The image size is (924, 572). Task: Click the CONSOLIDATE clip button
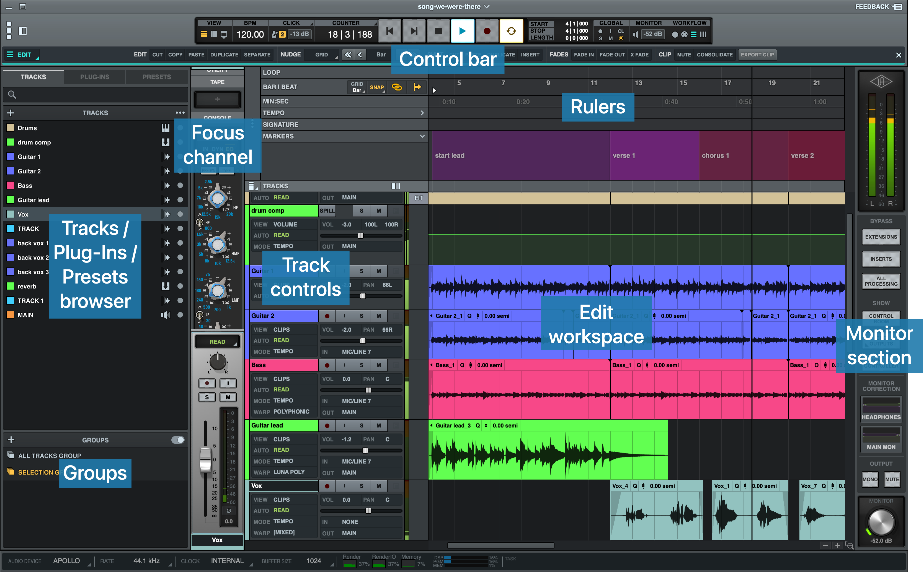click(714, 55)
